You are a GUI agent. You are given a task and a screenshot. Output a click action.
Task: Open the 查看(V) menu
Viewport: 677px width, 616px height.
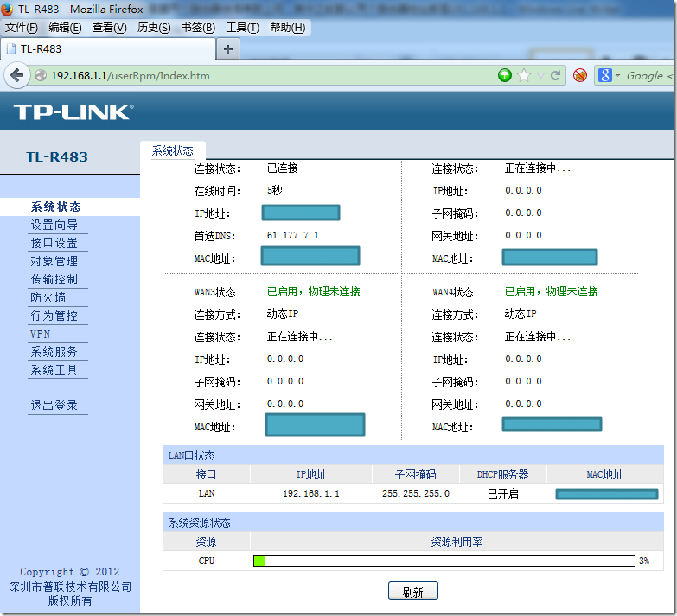[x=109, y=28]
